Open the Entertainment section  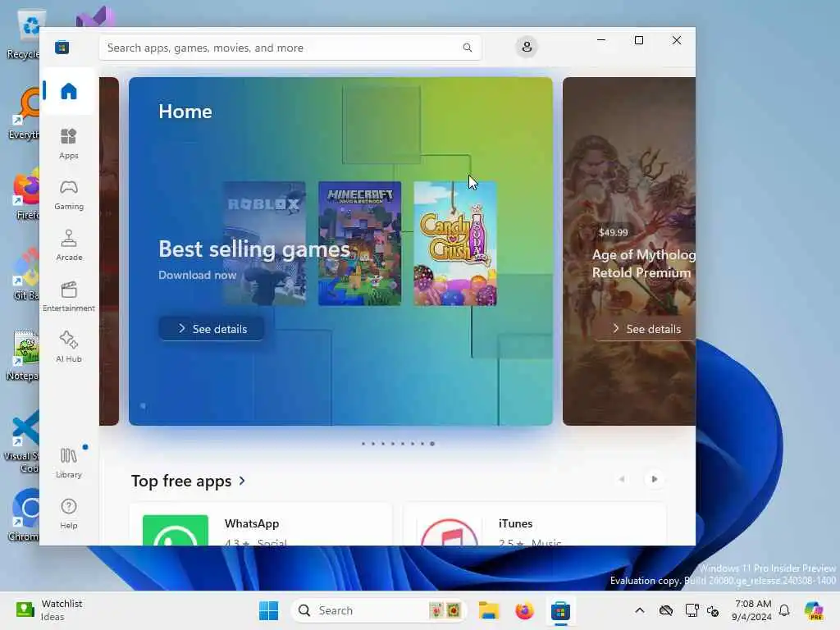(69, 296)
